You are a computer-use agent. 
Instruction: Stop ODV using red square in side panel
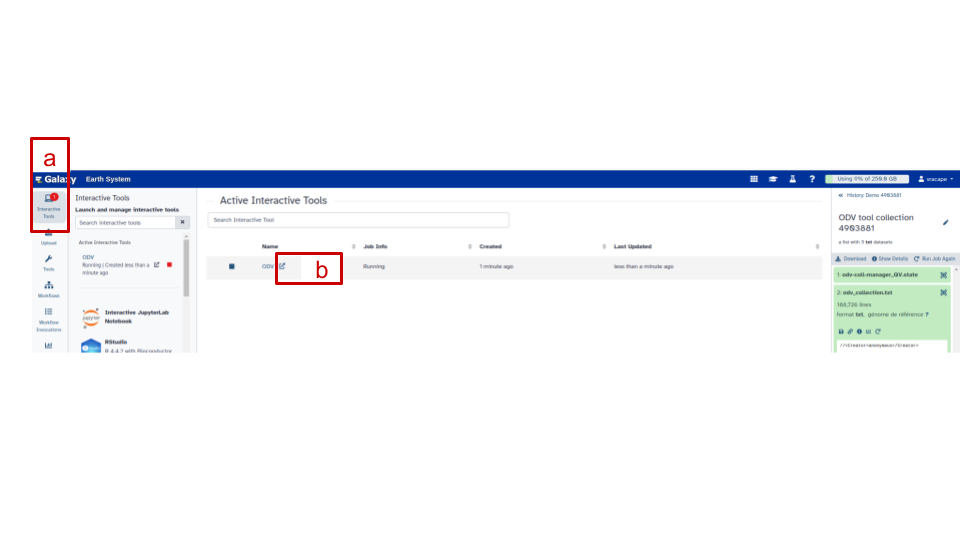pyautogui.click(x=170, y=265)
